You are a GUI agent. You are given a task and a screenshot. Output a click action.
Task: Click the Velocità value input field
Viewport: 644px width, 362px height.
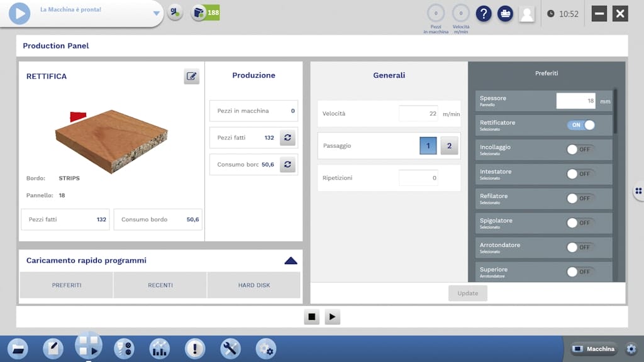pyautogui.click(x=418, y=114)
